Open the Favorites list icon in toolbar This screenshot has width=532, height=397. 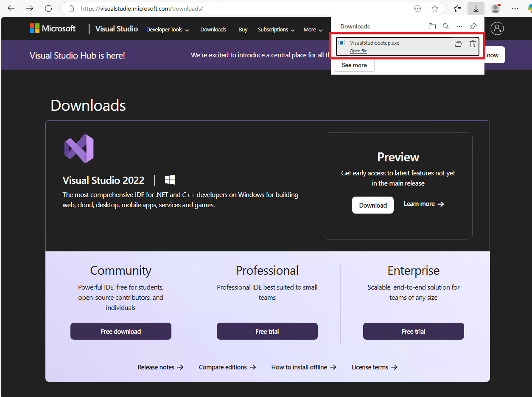[457, 8]
